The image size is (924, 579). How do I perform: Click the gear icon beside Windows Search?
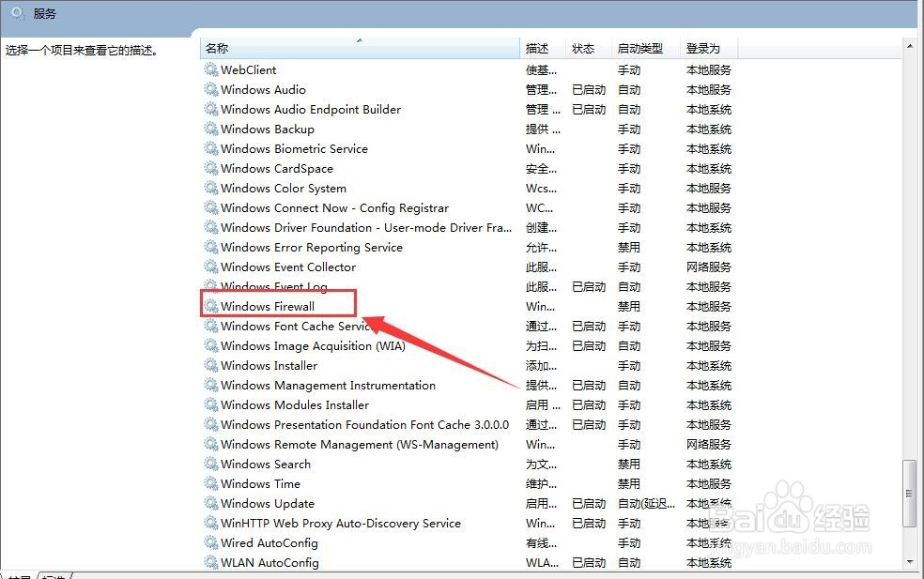(211, 465)
